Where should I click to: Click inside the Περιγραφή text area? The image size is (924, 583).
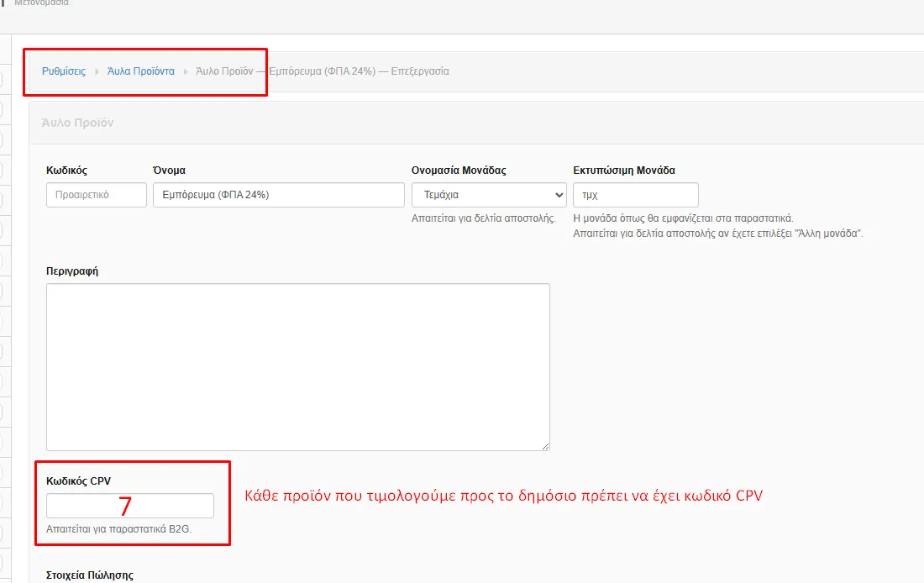tap(297, 366)
